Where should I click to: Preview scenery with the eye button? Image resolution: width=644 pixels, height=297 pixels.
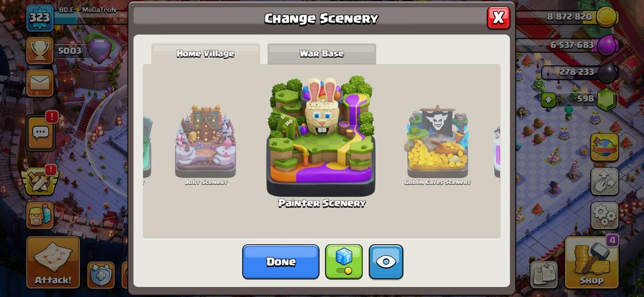386,262
